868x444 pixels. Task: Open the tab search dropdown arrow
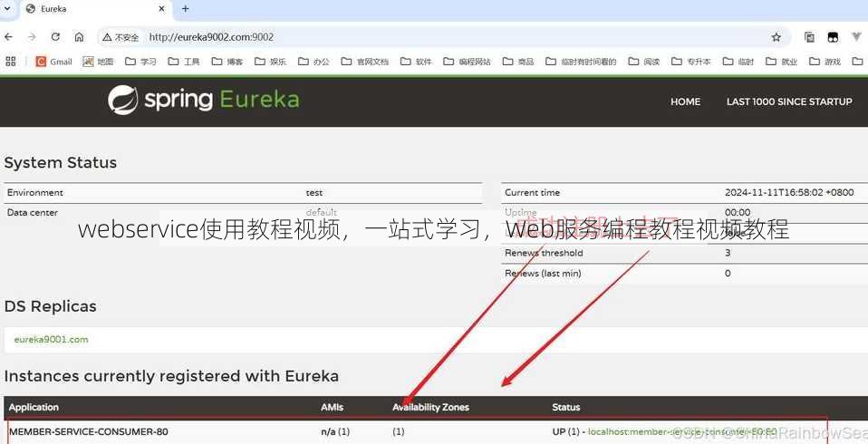click(6, 9)
